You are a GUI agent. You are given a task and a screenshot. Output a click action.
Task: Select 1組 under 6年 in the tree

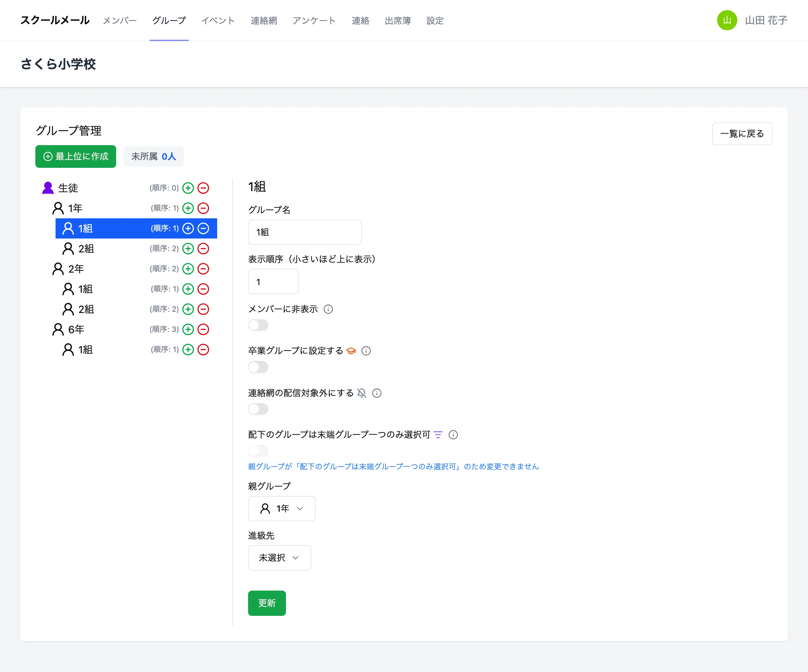point(136,350)
